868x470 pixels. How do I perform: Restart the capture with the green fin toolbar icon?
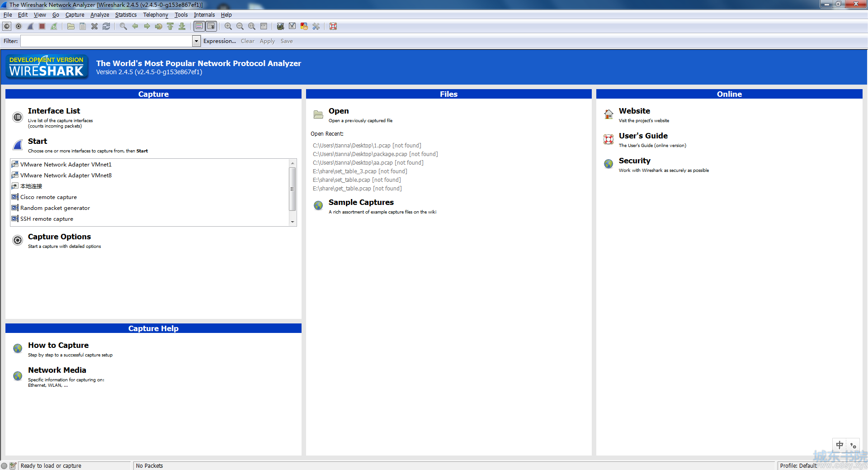click(x=54, y=26)
